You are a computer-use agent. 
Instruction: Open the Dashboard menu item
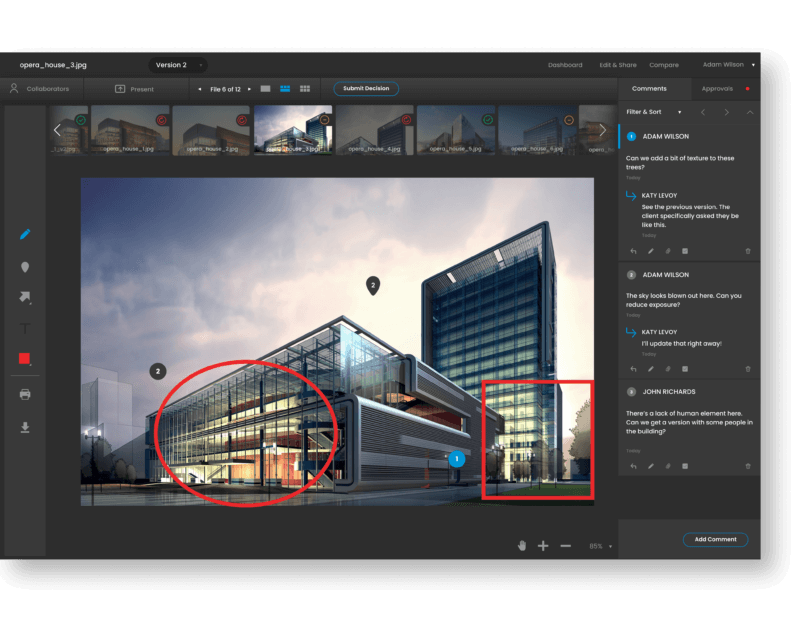[x=565, y=64]
